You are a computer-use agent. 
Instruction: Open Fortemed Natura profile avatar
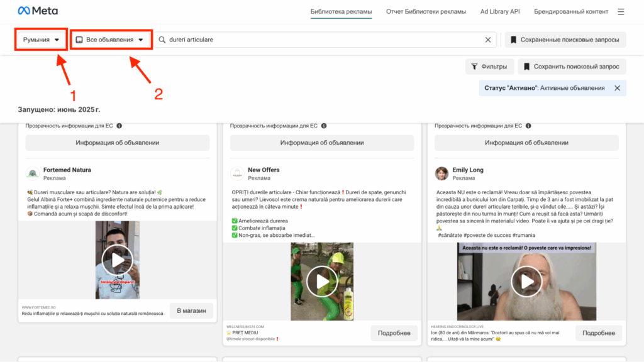coord(33,173)
